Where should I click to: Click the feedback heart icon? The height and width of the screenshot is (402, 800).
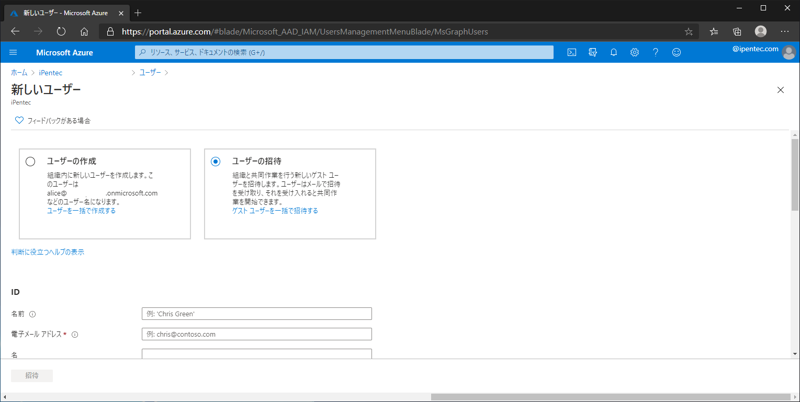[19, 120]
